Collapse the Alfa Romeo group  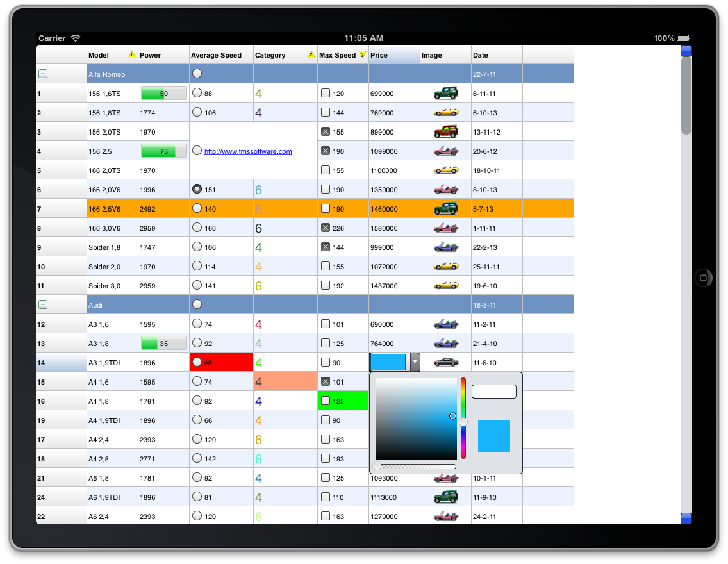[43, 74]
